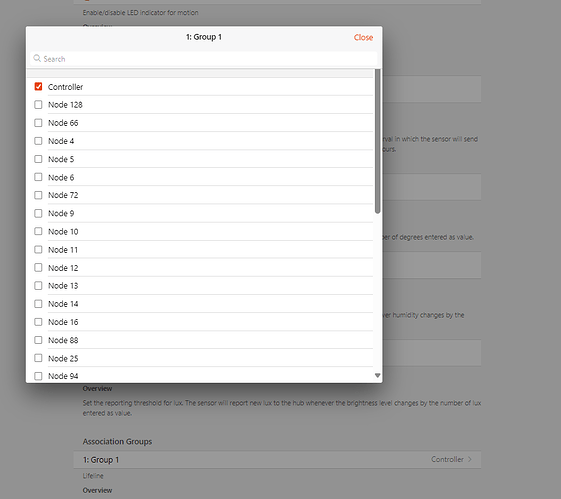The width and height of the screenshot is (561, 499).
Task: Uncheck the Controller checkbox
Action: point(38,87)
